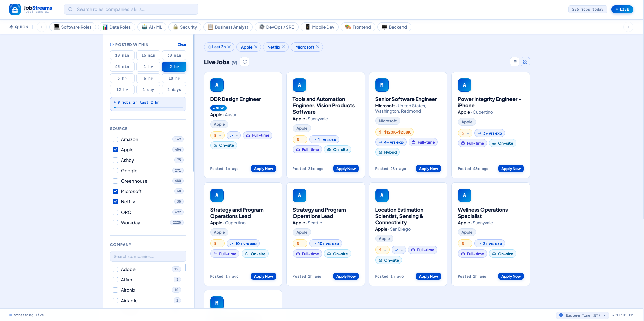This screenshot has height=321, width=644.
Task: Clear the Posted Within filter
Action: (182, 45)
